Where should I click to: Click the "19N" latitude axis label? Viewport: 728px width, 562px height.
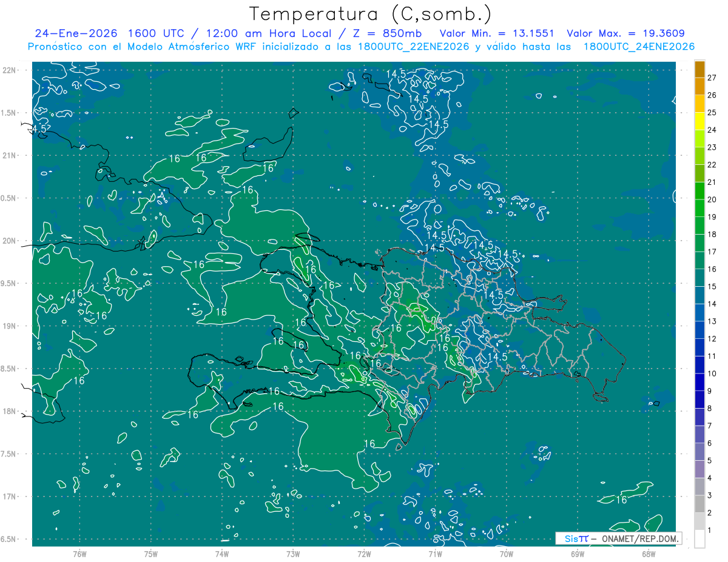[x=9, y=326]
